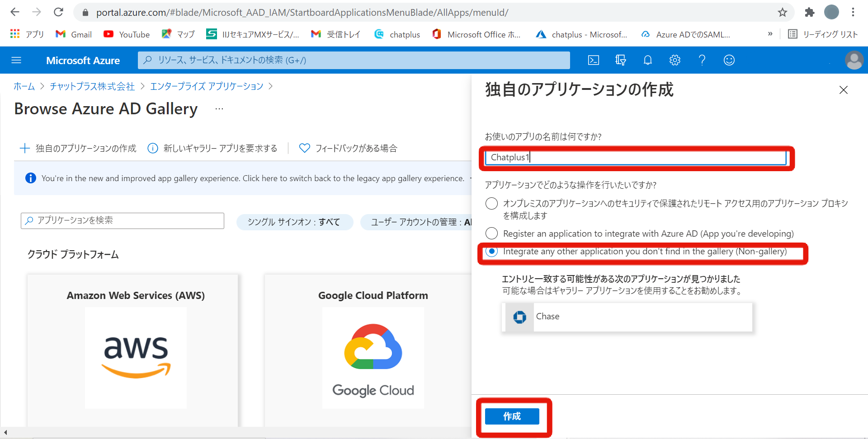Click the 作成 create button
868x439 pixels.
512,416
